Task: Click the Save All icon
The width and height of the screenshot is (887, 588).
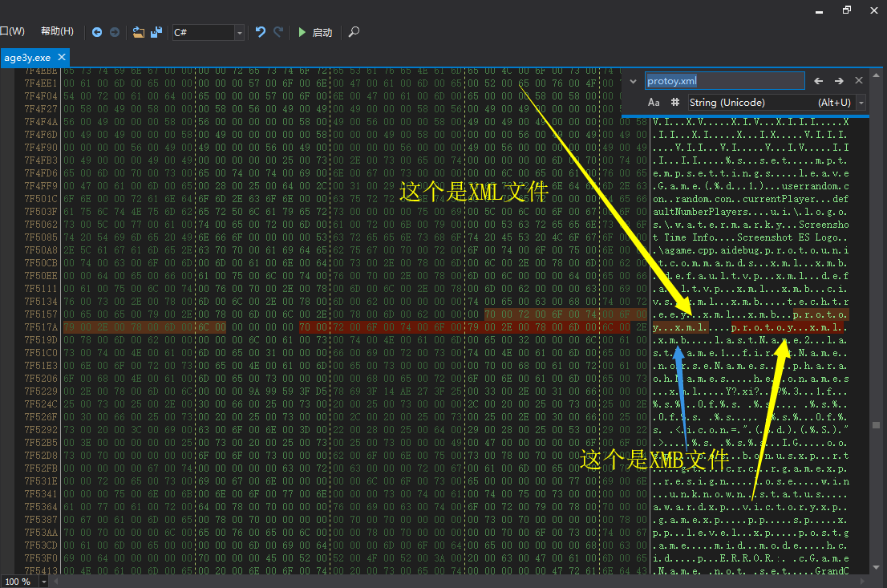Action: click(x=156, y=32)
